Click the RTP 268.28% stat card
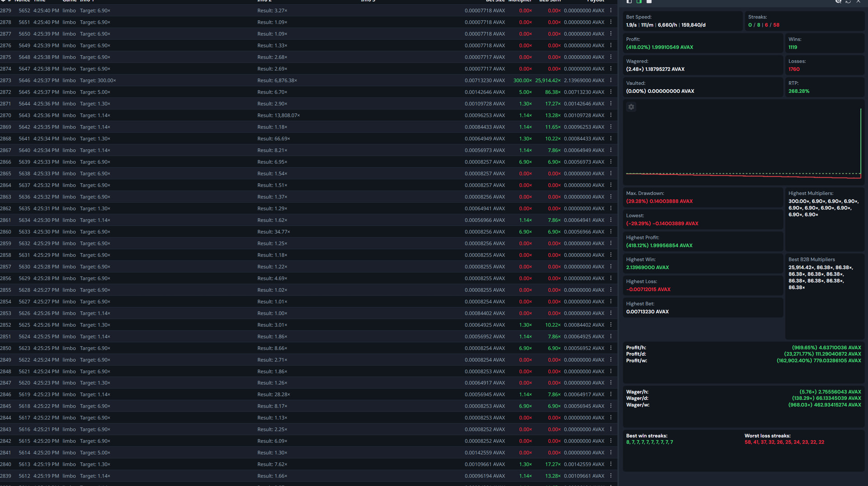The width and height of the screenshot is (868, 486). click(x=824, y=87)
